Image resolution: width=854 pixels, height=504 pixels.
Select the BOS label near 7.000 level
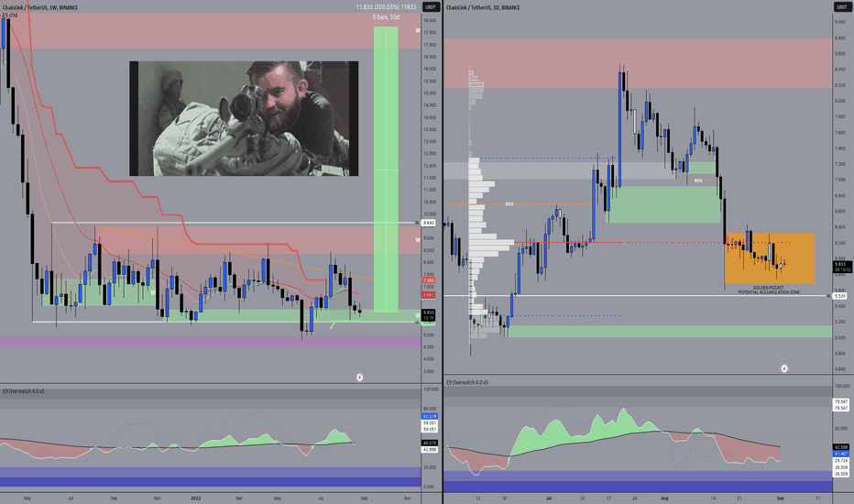[698, 181]
